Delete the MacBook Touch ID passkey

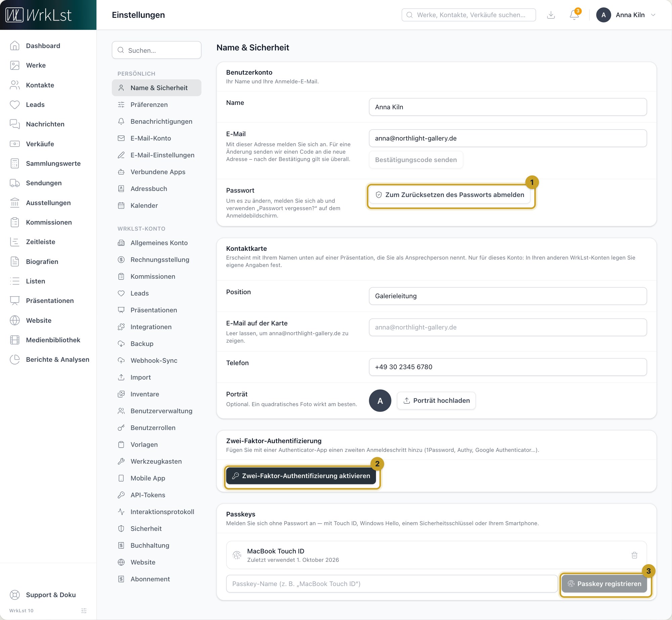[634, 555]
